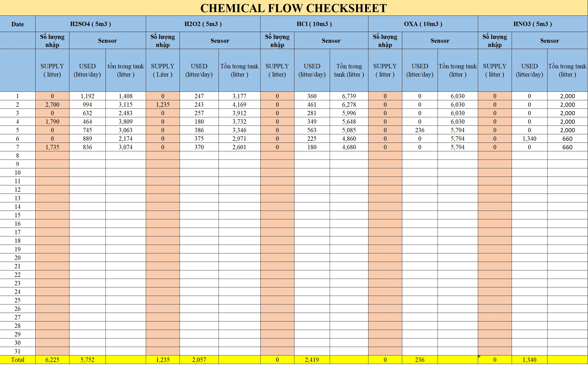
Task: Select date row 8
Action: (x=18, y=156)
